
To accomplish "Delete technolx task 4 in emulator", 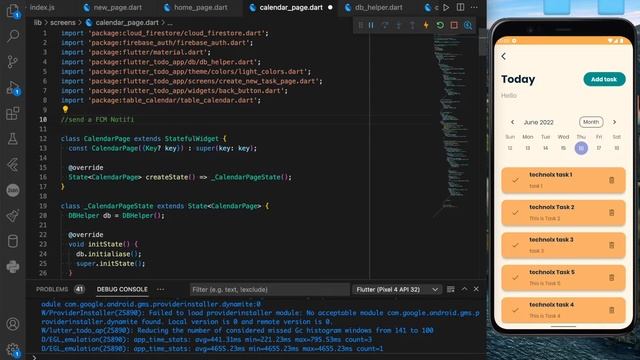I will [611, 310].
